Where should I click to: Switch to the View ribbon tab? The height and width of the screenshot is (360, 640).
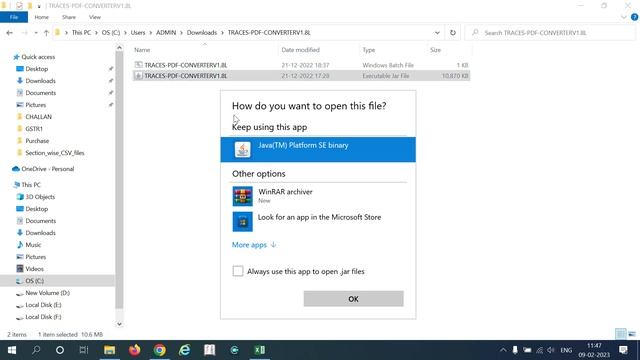coord(95,17)
